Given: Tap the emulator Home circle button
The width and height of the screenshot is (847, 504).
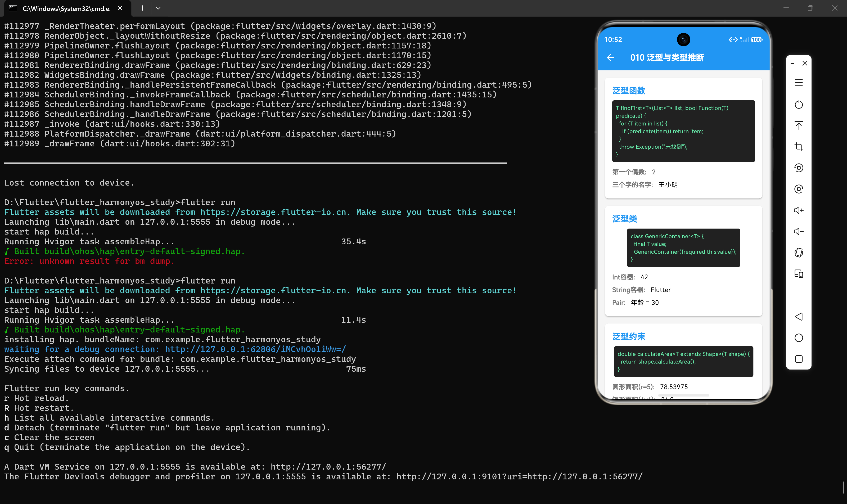Looking at the screenshot, I should coord(799,338).
